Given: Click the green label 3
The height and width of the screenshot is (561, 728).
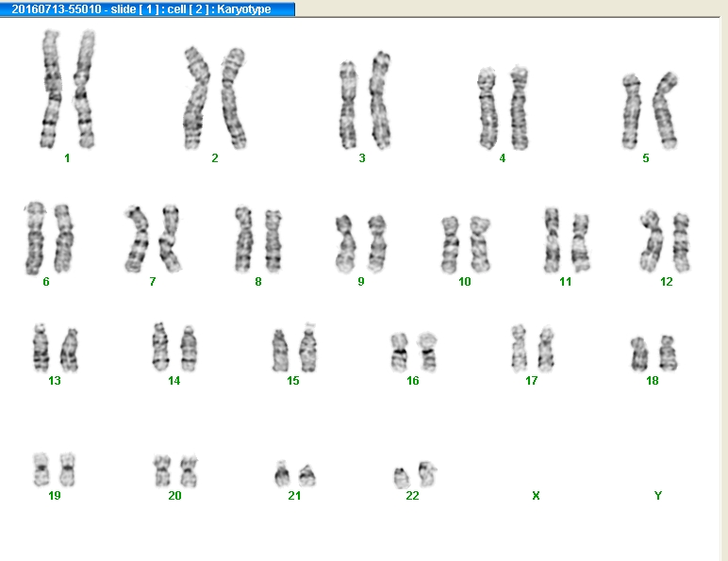Looking at the screenshot, I should coord(362,158).
